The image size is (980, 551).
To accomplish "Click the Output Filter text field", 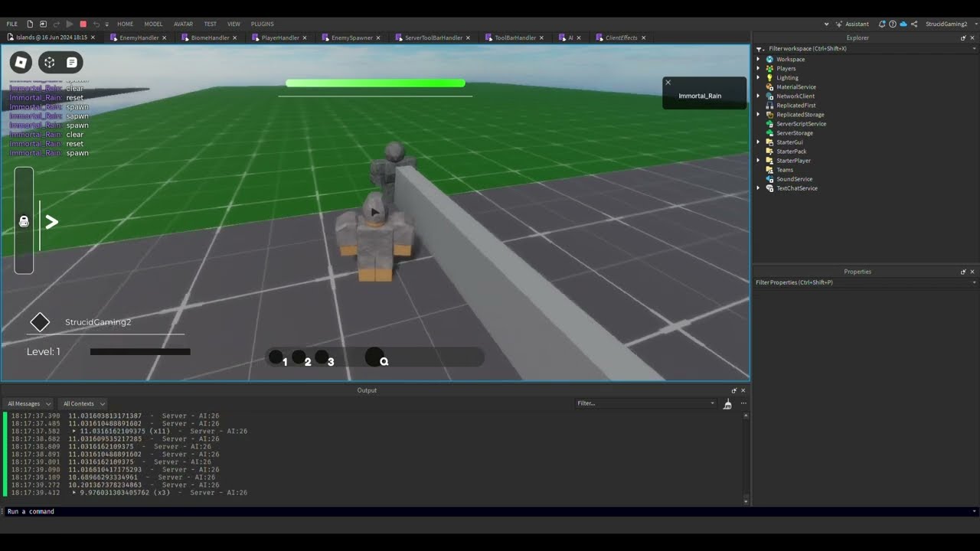I will pyautogui.click(x=645, y=403).
